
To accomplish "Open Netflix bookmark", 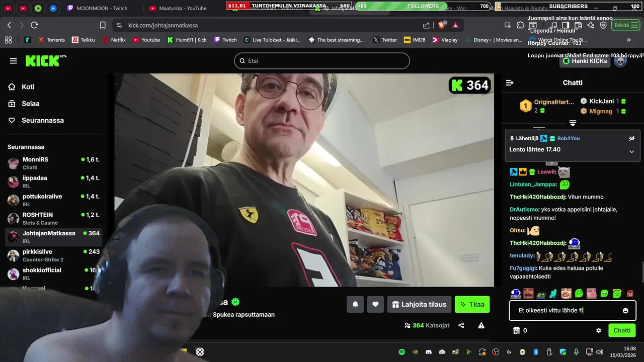I will tap(114, 40).
